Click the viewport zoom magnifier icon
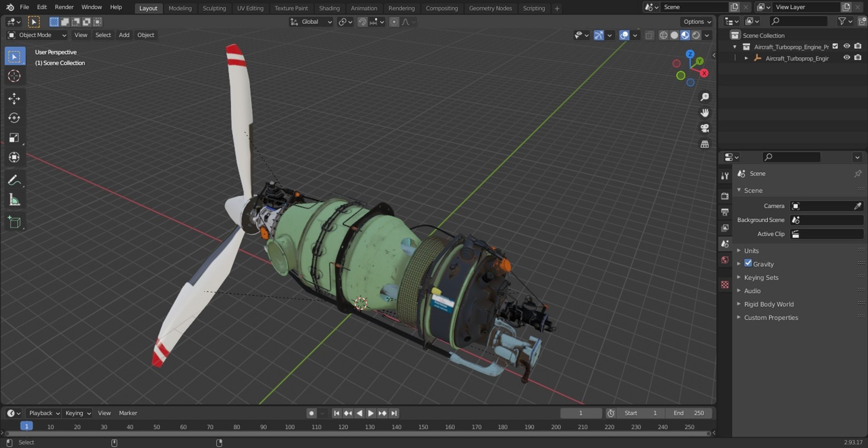This screenshot has width=868, height=448. 704,97
